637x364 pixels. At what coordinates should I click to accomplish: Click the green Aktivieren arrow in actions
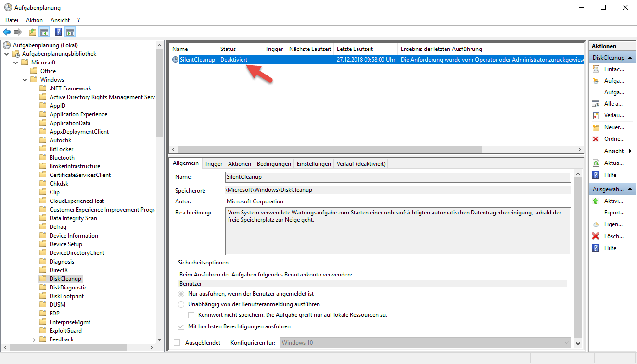596,201
